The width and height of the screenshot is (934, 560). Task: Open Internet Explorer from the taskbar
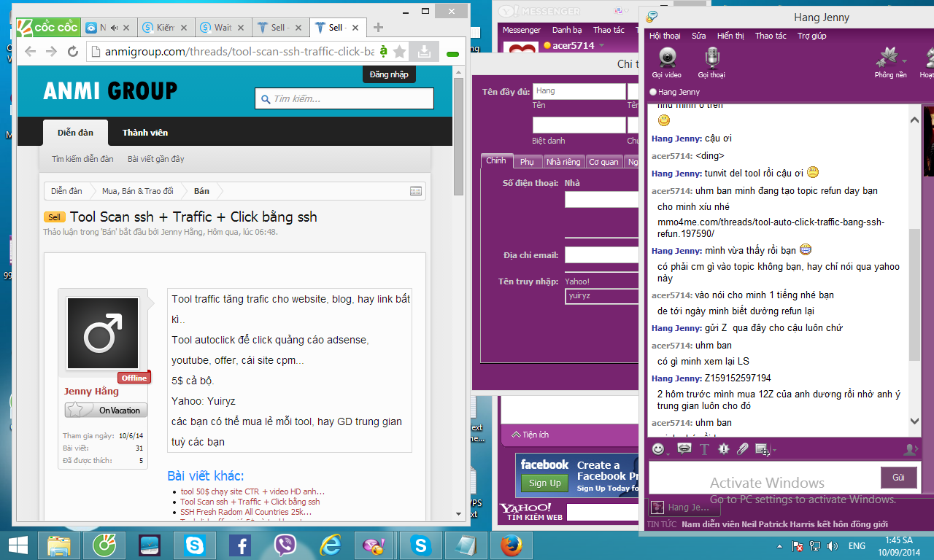click(x=331, y=545)
